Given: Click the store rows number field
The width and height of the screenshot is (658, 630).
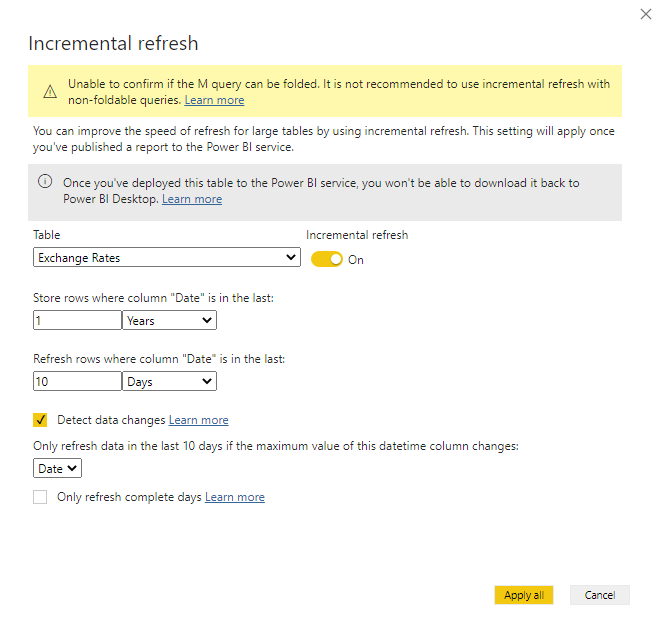Looking at the screenshot, I should click(x=77, y=320).
